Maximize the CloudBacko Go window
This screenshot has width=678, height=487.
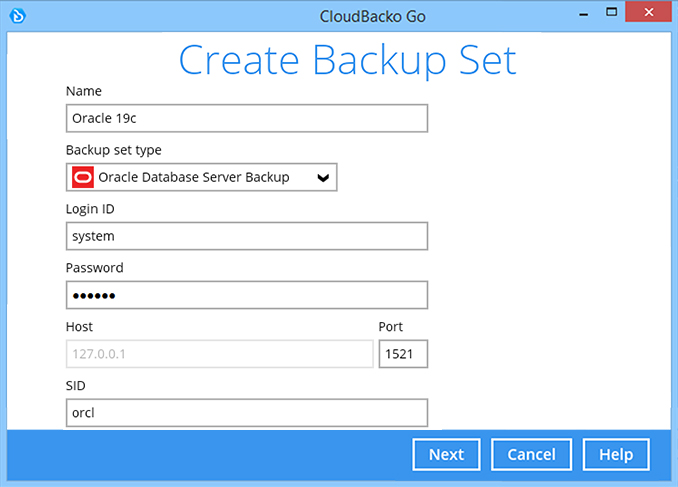coord(611,12)
